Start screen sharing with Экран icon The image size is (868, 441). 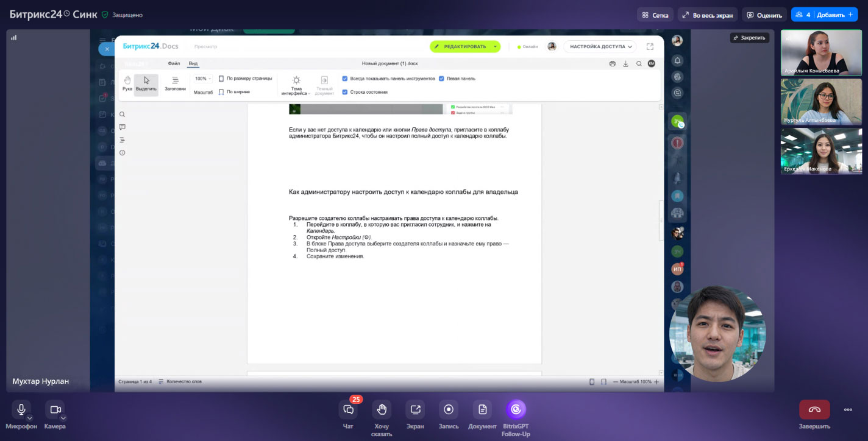(x=415, y=410)
